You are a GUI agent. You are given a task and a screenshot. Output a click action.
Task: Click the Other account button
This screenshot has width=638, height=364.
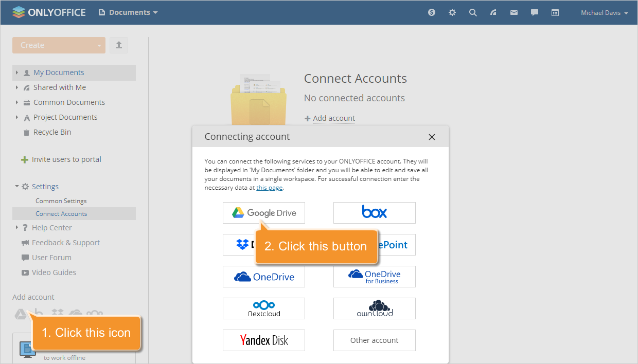pos(374,340)
